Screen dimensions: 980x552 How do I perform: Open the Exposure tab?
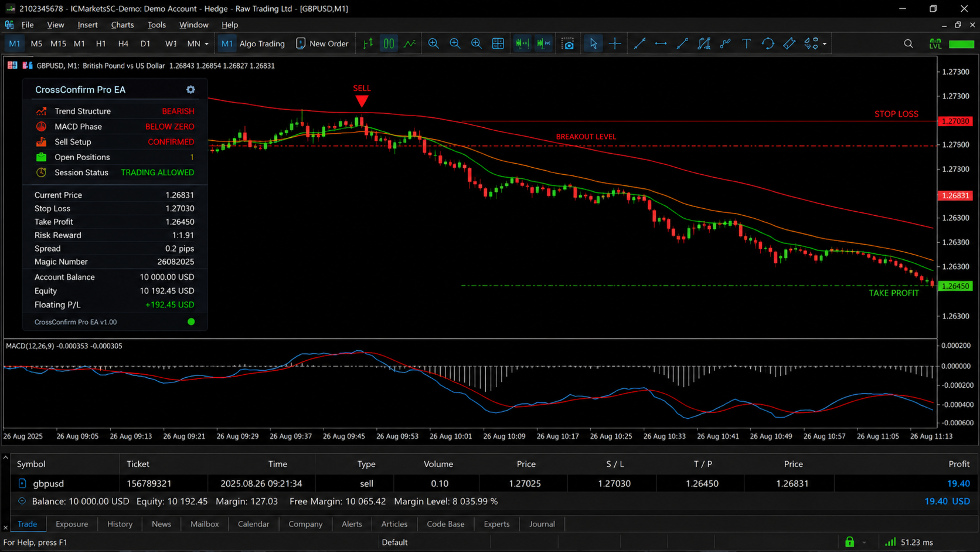[72, 524]
